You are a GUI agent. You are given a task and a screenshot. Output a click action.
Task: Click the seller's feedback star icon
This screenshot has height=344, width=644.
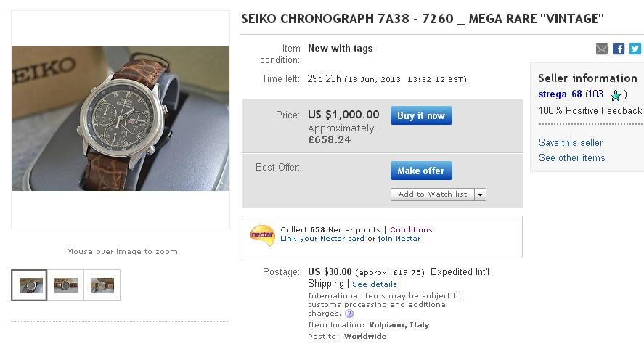tap(616, 95)
